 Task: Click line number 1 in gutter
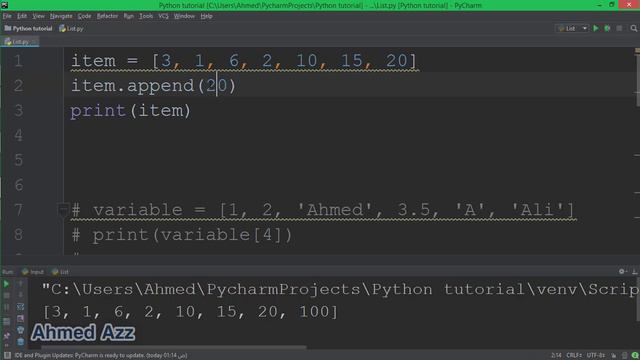click(x=18, y=61)
